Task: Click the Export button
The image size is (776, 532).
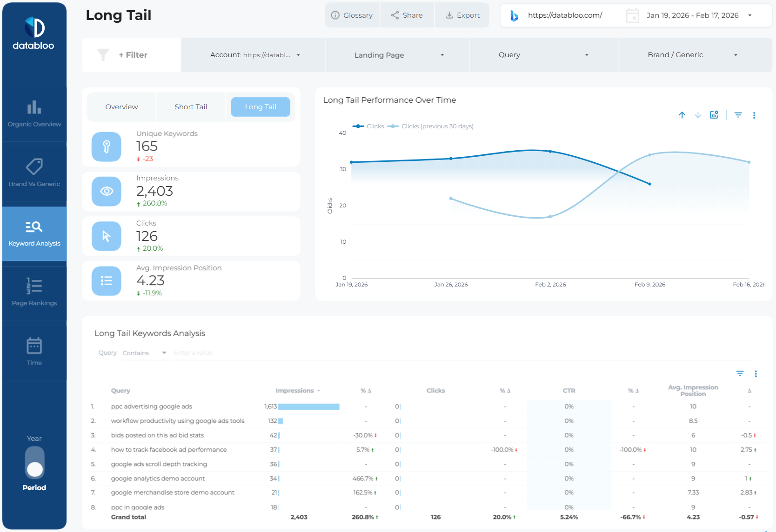Action: (x=462, y=15)
